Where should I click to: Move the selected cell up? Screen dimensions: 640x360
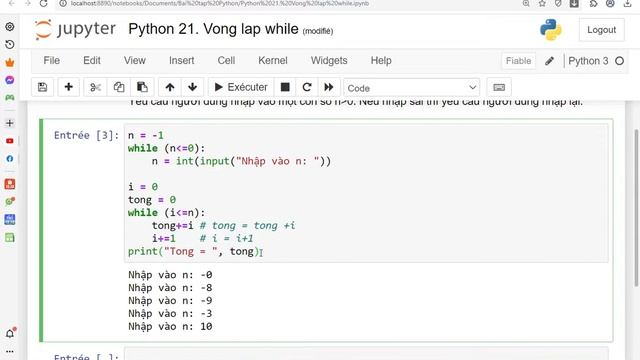click(x=170, y=87)
